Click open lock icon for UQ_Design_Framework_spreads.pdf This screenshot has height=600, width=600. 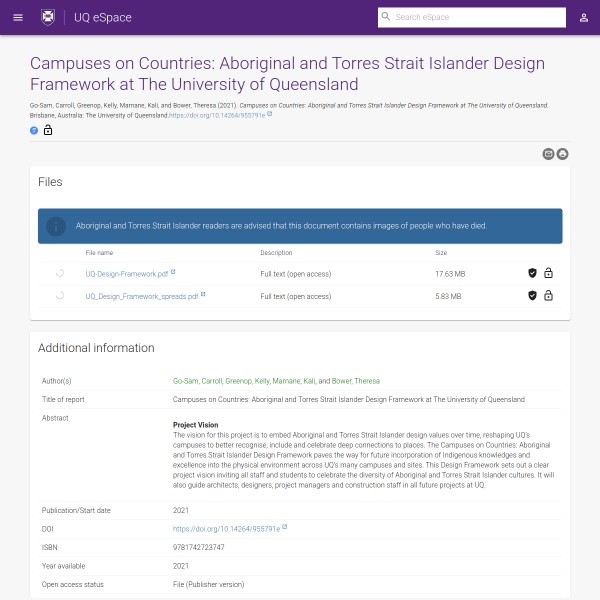pyautogui.click(x=548, y=296)
